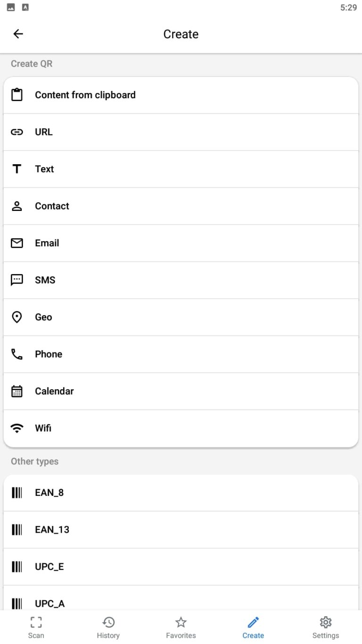Open the Settings tab
This screenshot has height=644, width=362.
326,627
